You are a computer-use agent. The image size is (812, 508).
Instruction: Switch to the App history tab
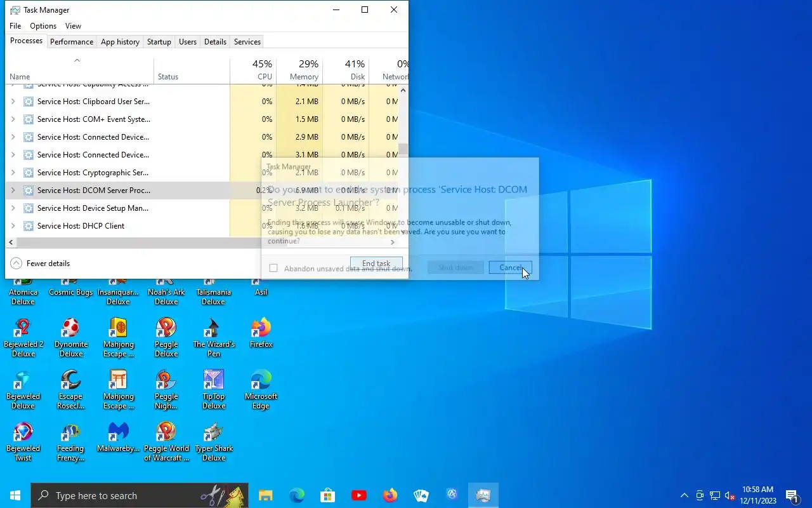(120, 42)
